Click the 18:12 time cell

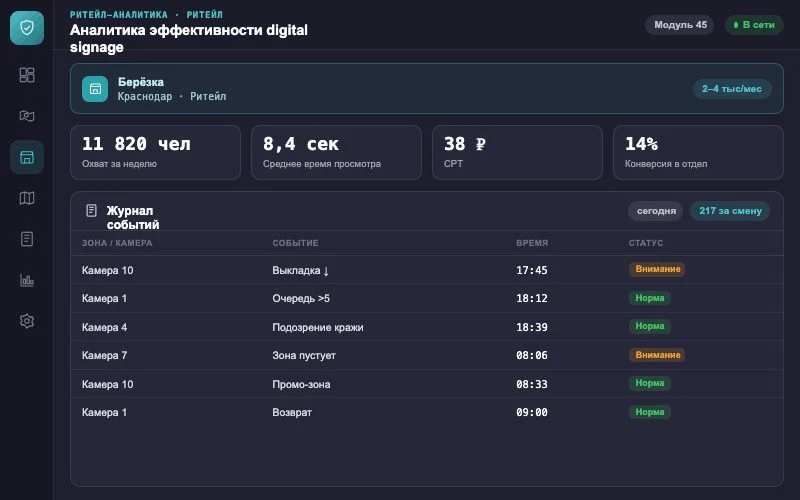click(x=532, y=298)
